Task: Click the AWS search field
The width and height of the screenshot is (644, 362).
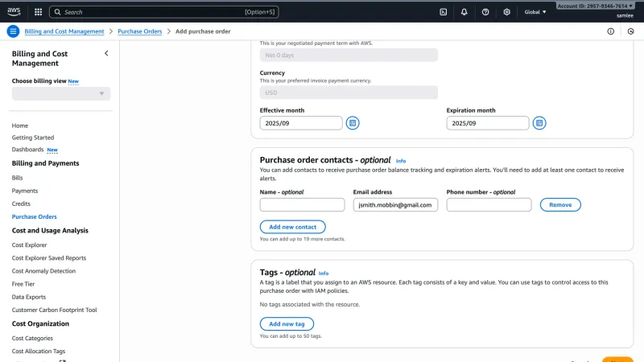Action: (164, 12)
